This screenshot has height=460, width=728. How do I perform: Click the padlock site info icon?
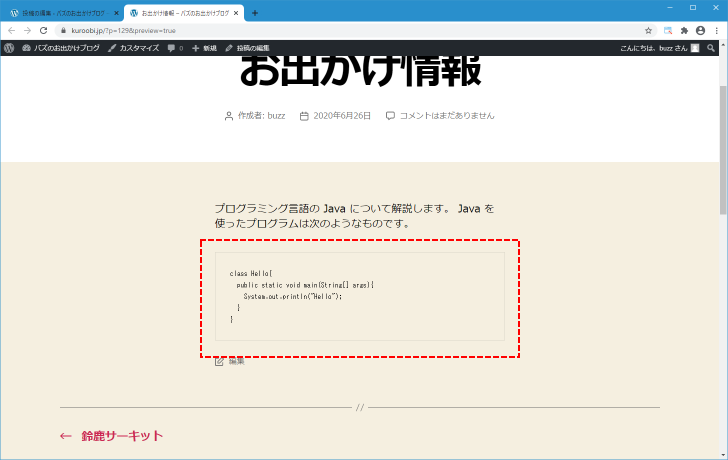(x=64, y=31)
